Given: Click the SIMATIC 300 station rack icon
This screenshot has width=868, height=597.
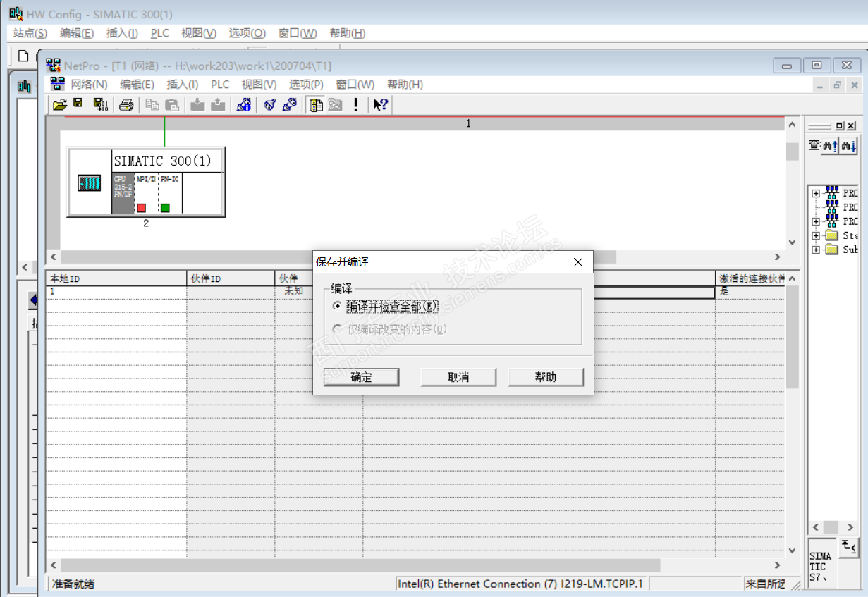Looking at the screenshot, I should [89, 183].
